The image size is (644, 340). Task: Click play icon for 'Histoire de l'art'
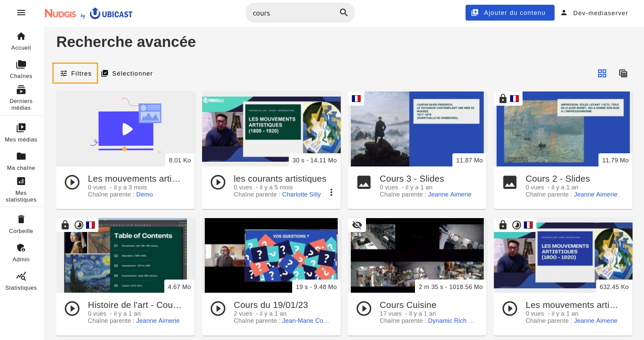click(72, 309)
